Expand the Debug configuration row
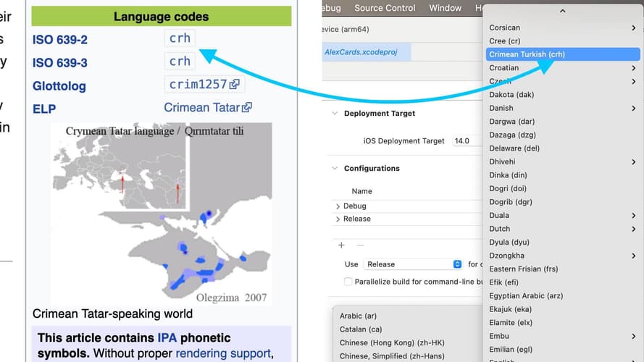 click(338, 206)
